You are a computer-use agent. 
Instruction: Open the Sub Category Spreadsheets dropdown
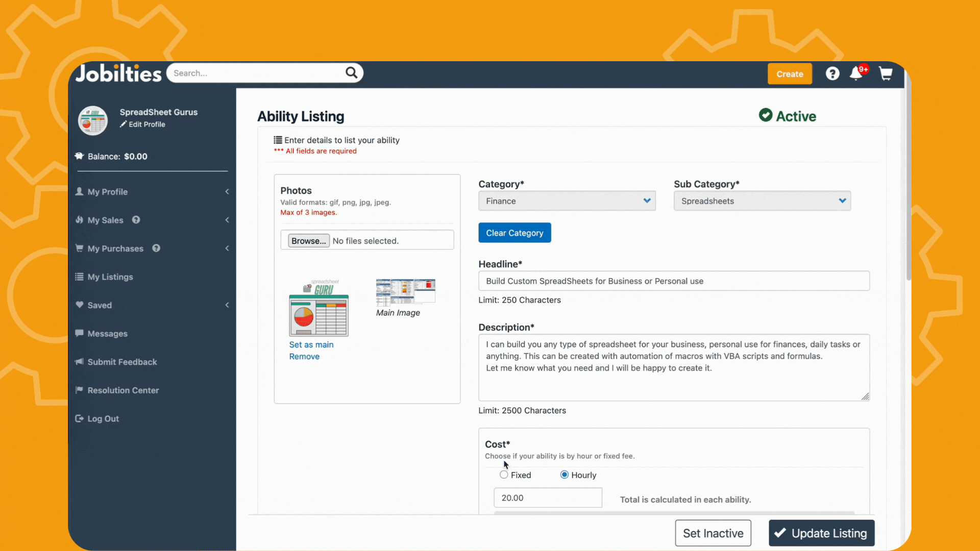click(762, 201)
